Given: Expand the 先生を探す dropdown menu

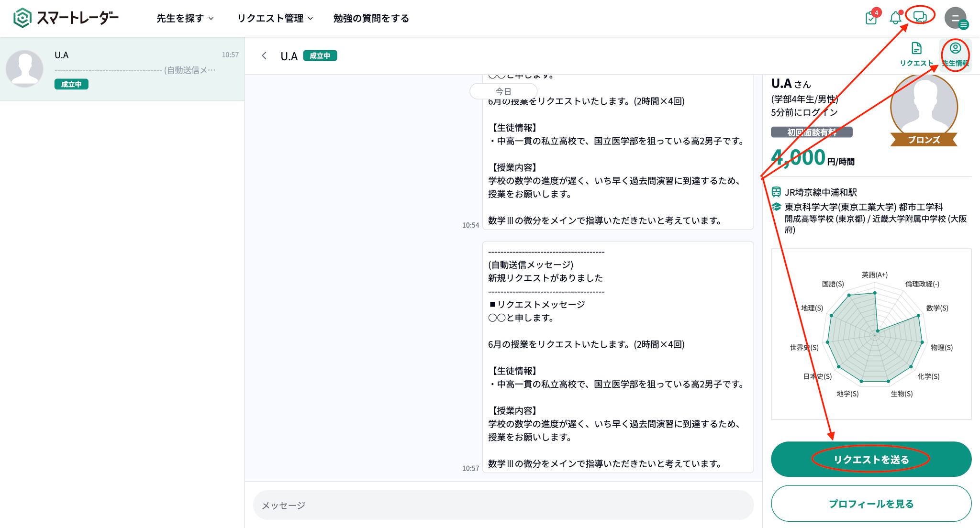Looking at the screenshot, I should (185, 18).
